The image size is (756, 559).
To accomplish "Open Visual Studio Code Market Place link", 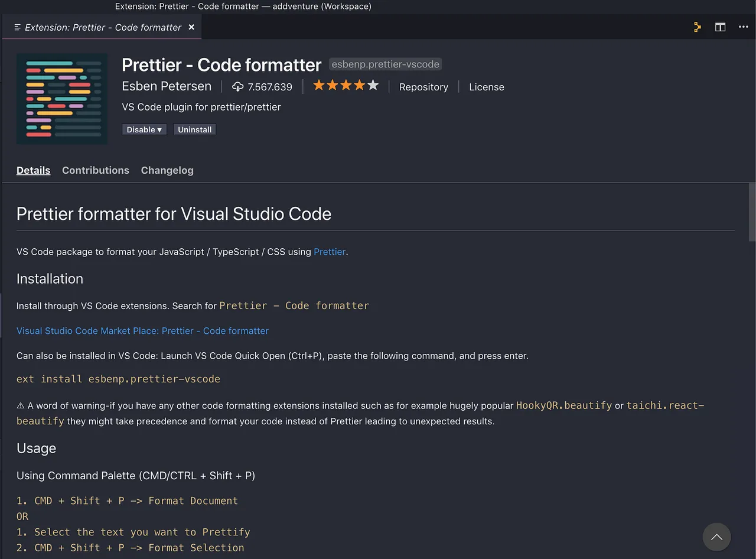I will [142, 331].
